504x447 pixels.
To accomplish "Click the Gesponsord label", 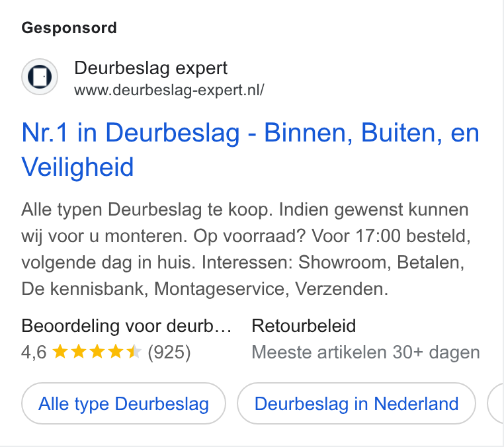I will [x=69, y=28].
